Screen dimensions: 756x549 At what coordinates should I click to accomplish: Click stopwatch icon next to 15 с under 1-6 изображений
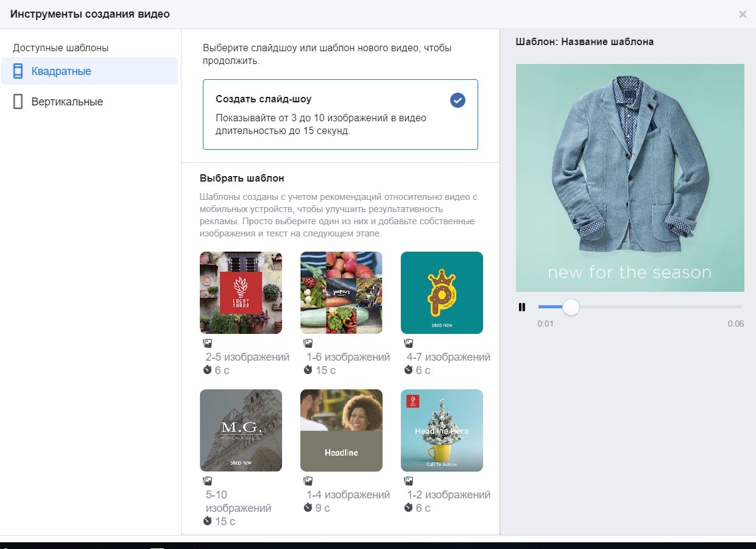[308, 370]
